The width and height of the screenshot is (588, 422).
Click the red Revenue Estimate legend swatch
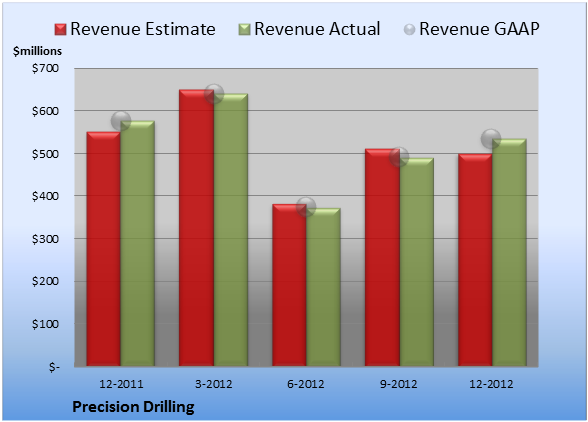60,30
